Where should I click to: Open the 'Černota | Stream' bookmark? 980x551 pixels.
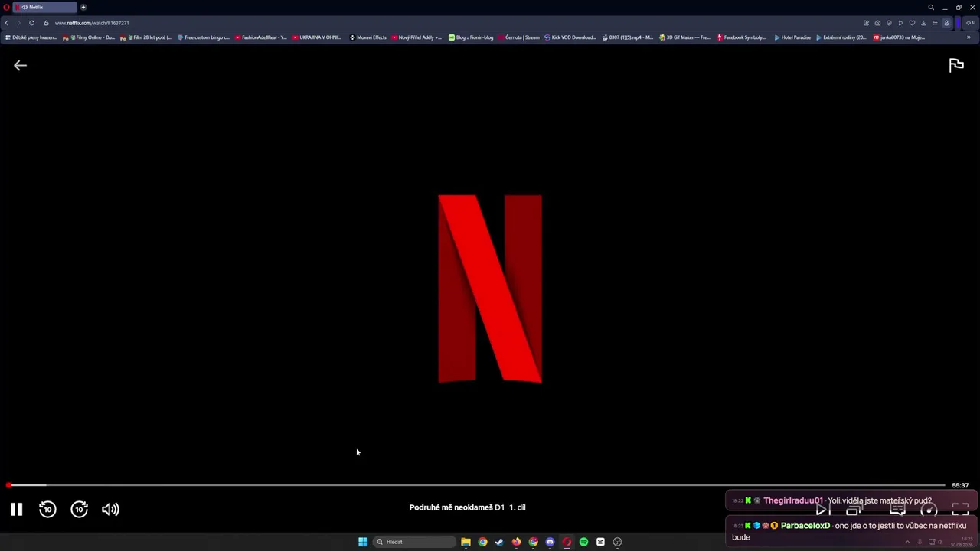click(x=519, y=37)
